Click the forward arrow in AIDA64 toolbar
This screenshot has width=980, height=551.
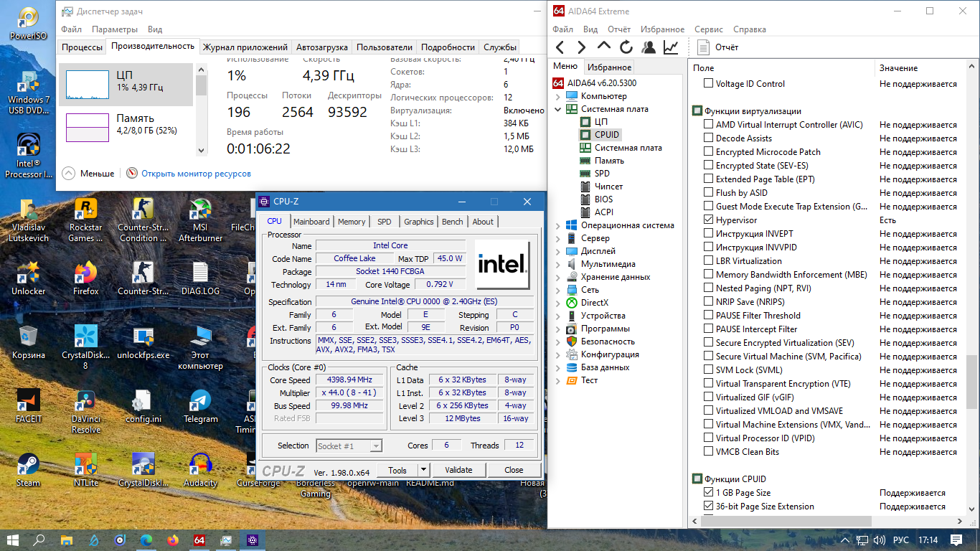(582, 47)
